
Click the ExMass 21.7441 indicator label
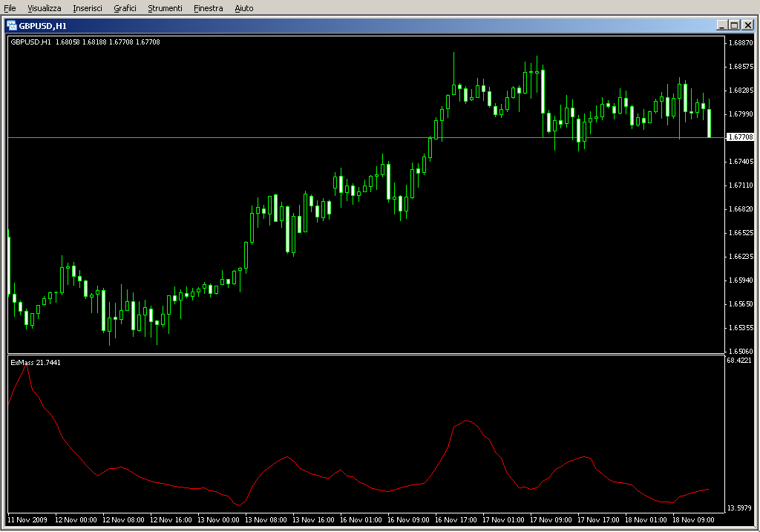[x=36, y=362]
